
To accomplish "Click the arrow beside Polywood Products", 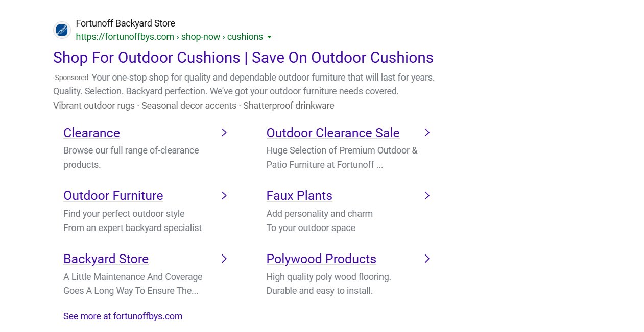I will (x=427, y=259).
